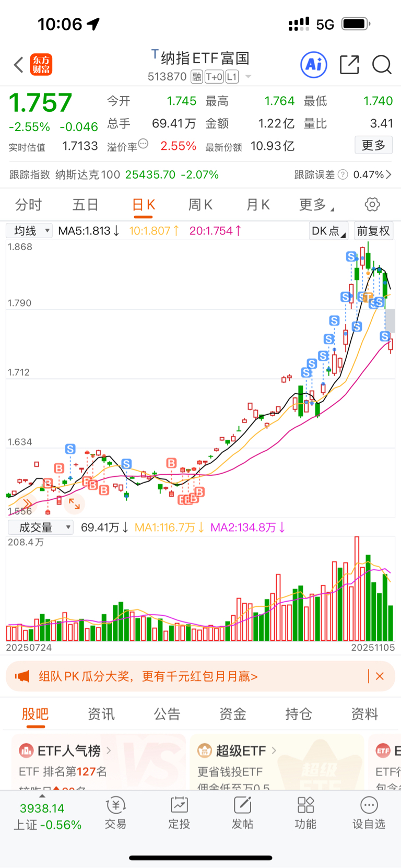Tap the 交易 trade icon
401x868 pixels.
click(115, 814)
